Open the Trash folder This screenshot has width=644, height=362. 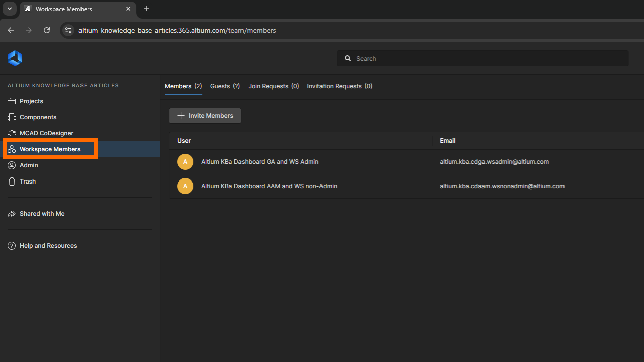coord(28,182)
